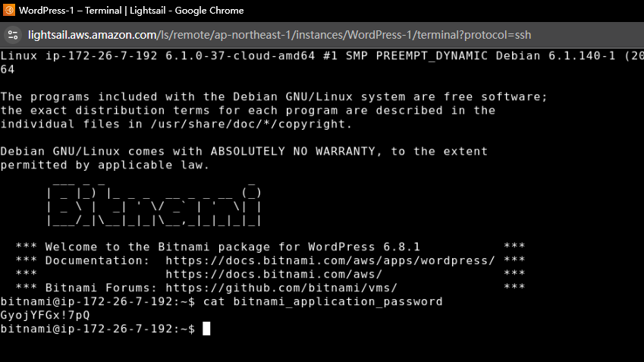Click 'The programs included with the Debian' line
This screenshot has width=644, height=362.
(x=274, y=97)
